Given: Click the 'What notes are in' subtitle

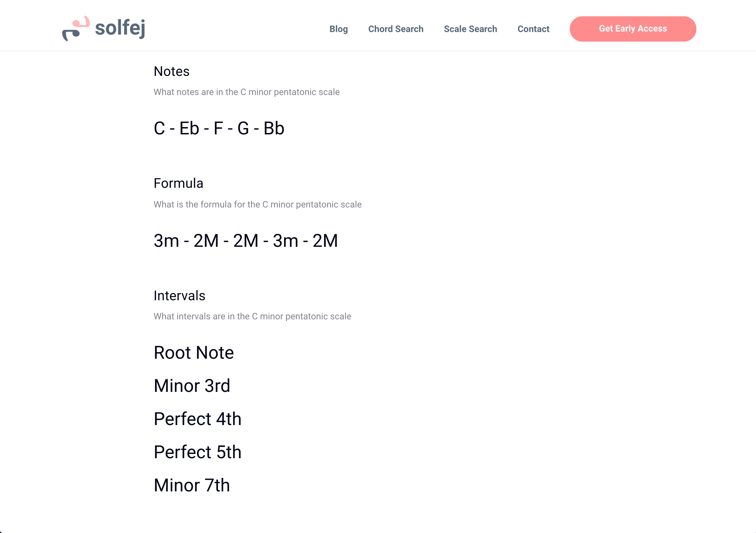Looking at the screenshot, I should tap(246, 92).
